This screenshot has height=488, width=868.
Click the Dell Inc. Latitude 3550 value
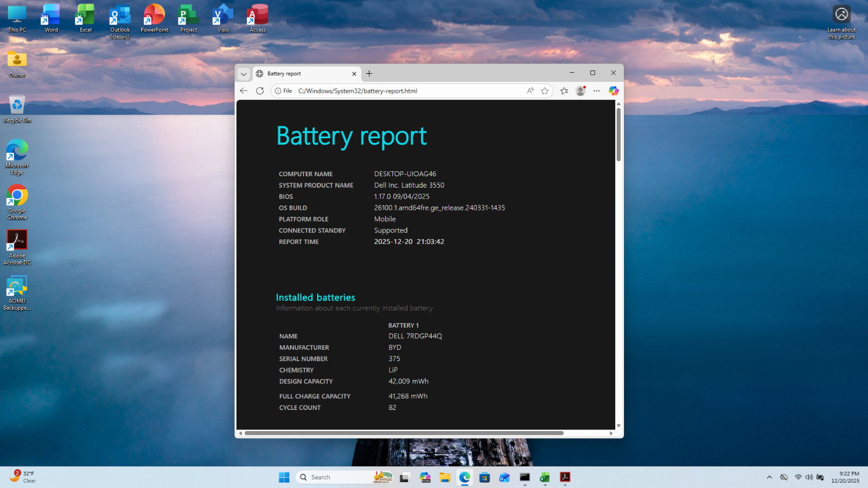click(409, 185)
